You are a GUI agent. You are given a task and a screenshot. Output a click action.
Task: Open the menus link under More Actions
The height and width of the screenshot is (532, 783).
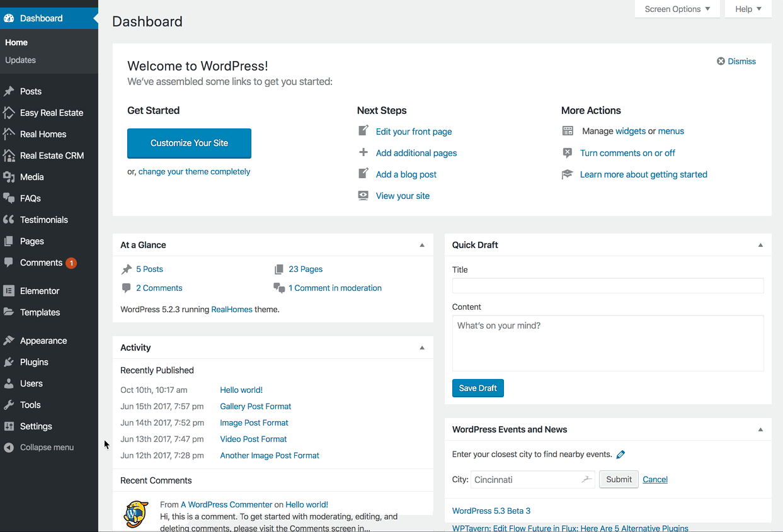pos(671,131)
